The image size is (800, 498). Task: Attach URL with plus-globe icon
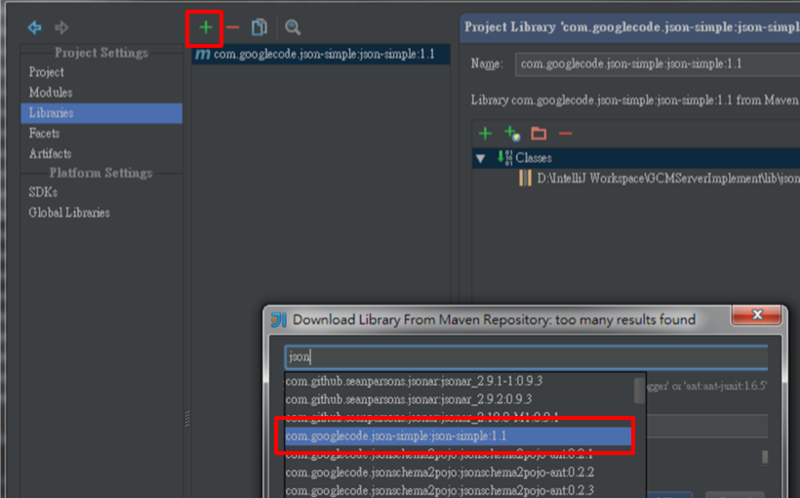click(512, 134)
